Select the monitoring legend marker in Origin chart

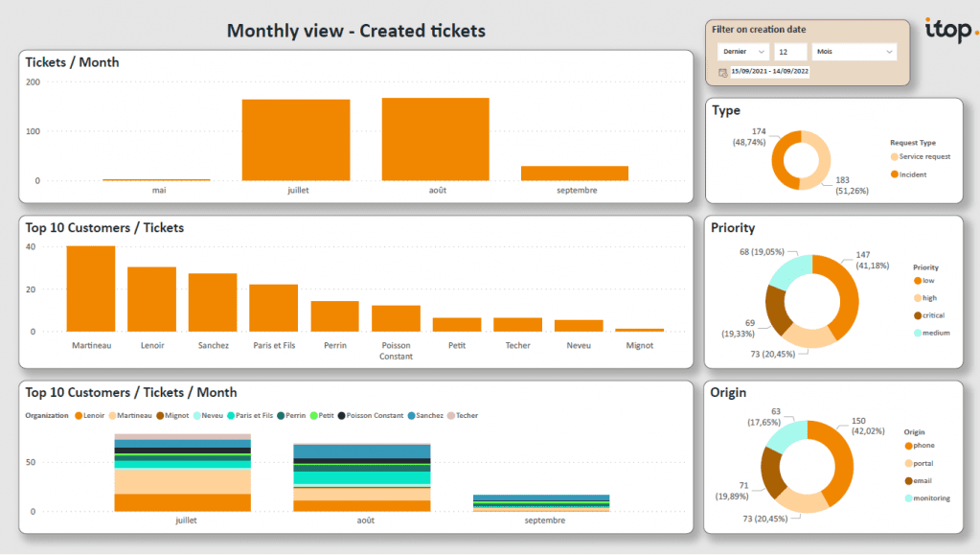pos(908,498)
